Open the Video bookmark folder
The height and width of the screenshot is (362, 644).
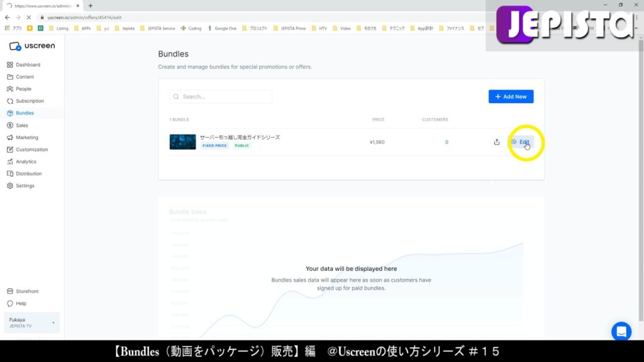tap(341, 28)
